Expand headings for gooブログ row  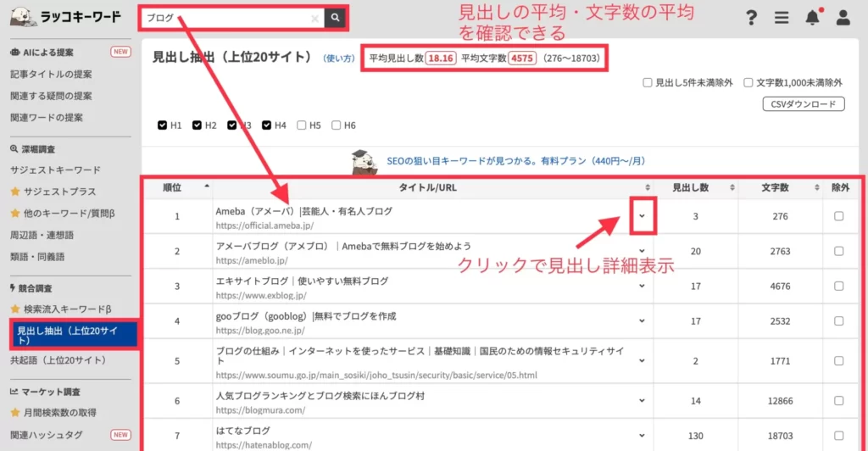coord(643,321)
